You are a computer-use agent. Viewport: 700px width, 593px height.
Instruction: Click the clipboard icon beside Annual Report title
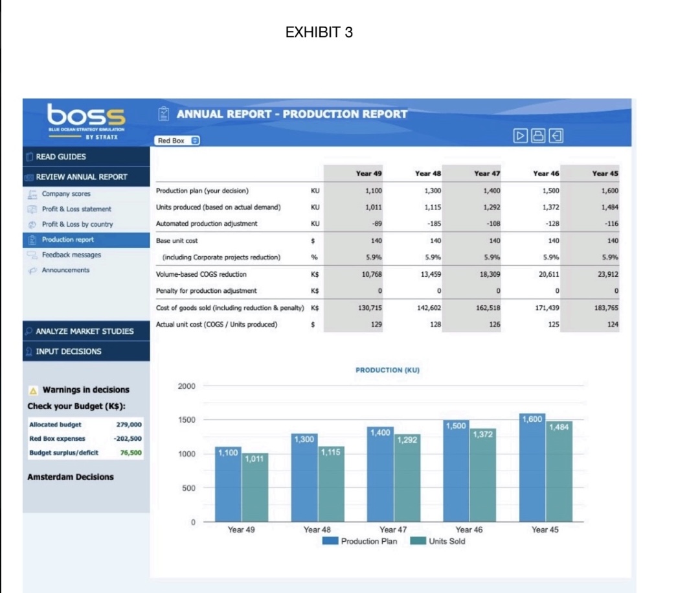(x=164, y=114)
